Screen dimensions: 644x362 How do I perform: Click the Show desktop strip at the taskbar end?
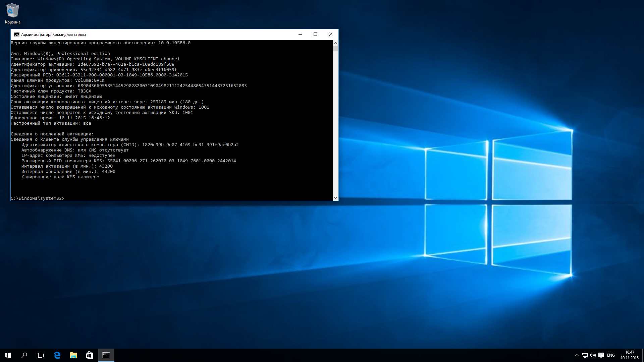point(643,355)
